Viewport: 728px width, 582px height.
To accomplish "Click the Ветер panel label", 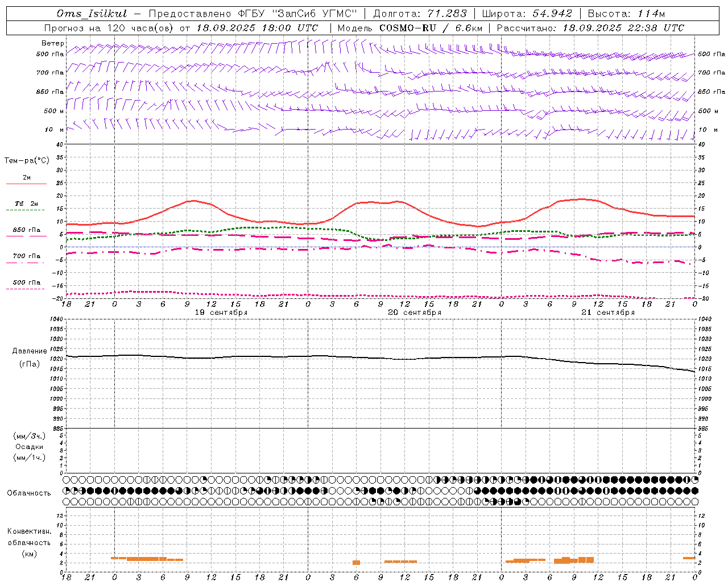I will click(x=53, y=43).
